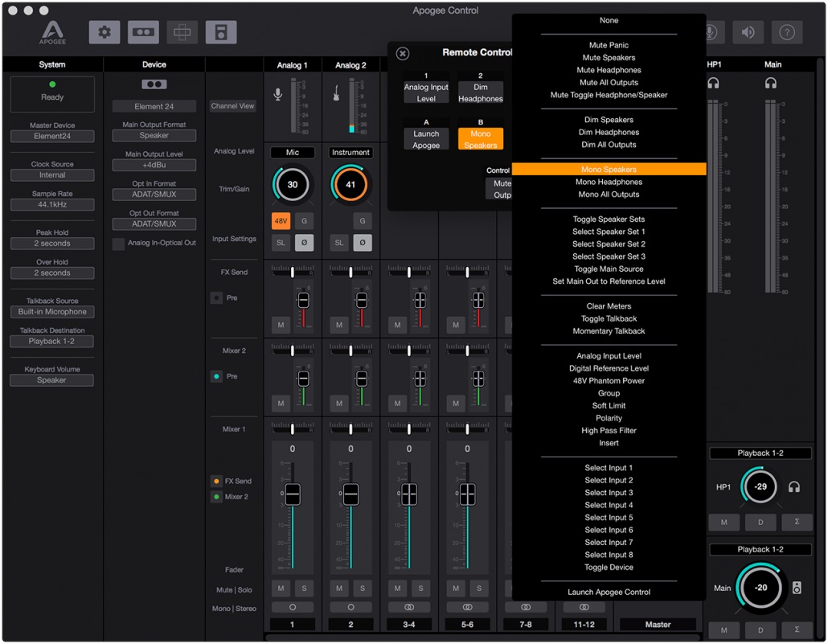This screenshot has height=644, width=828.
Task: Open Over Hold dropdown
Action: (52, 273)
